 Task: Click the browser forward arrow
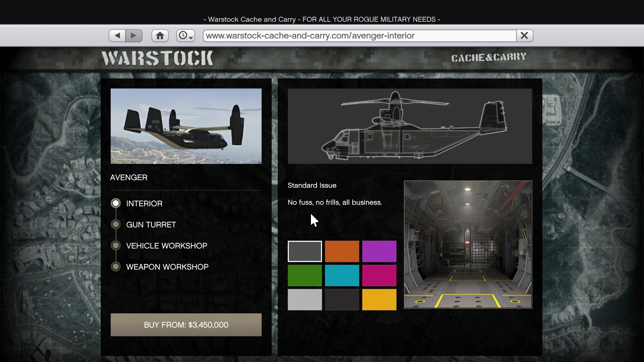pos(134,36)
